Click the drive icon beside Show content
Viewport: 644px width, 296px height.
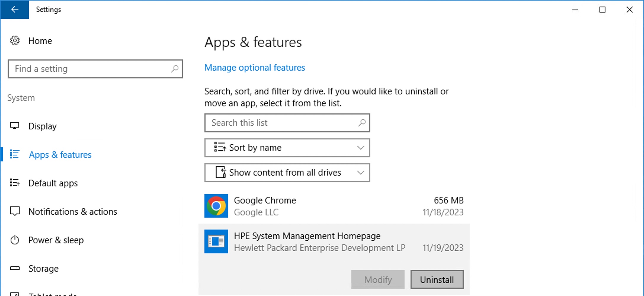(x=221, y=172)
